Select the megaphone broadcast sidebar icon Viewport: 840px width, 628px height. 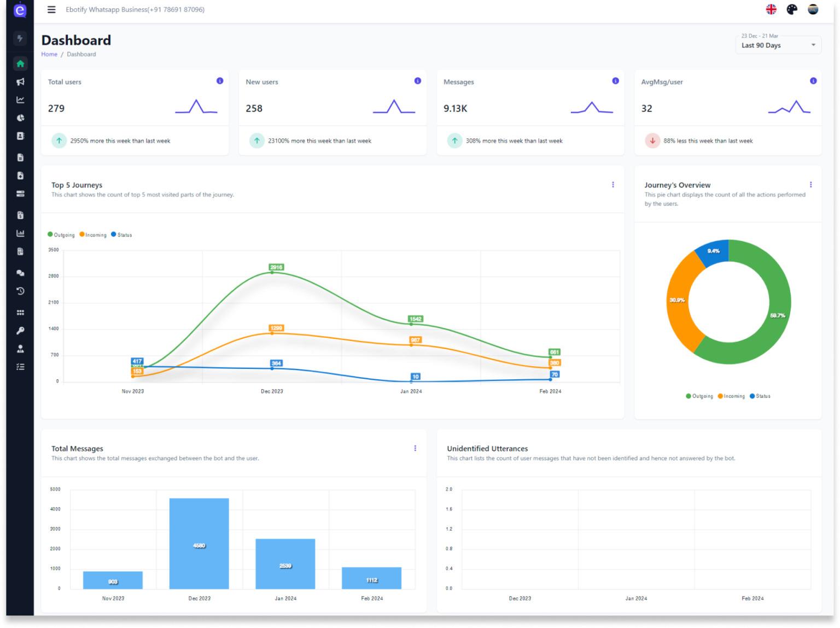[20, 82]
